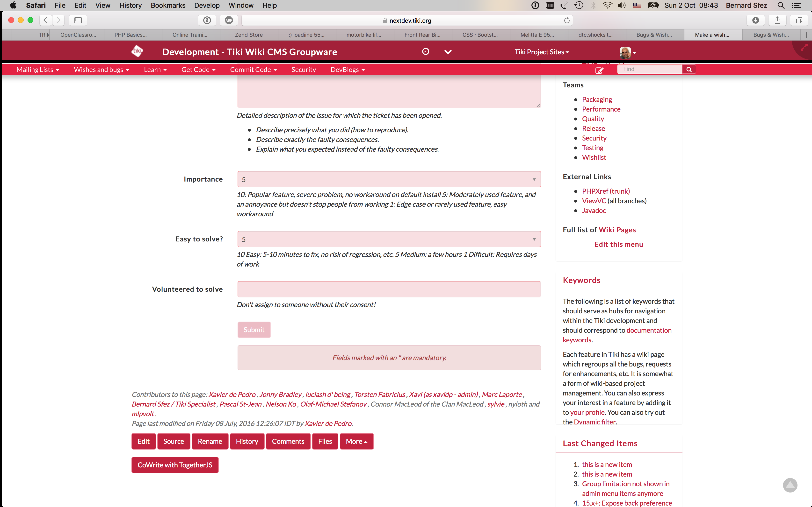Click the edit pencil icon near Find box
812x507 pixels.
[599, 70]
